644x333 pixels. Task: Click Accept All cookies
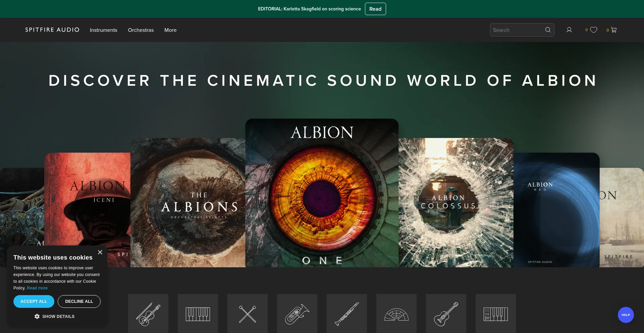click(x=34, y=301)
